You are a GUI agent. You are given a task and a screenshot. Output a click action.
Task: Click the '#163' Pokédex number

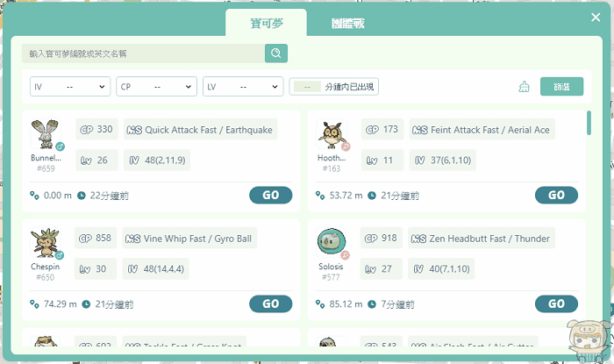[332, 168]
